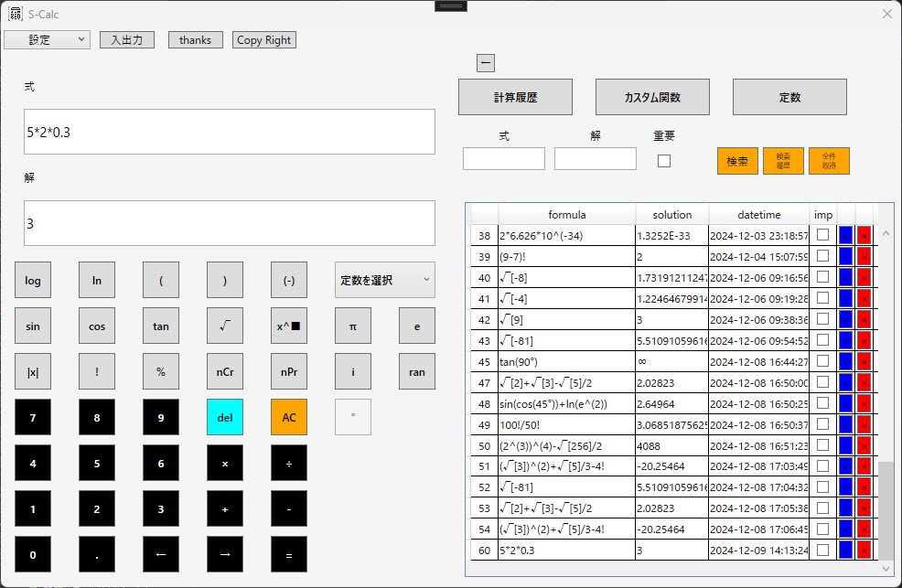Open the 定数 constants tab

click(789, 97)
